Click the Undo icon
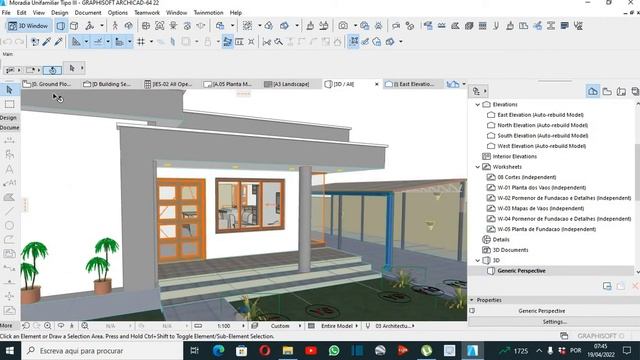640x360 pixels. (x=7, y=42)
